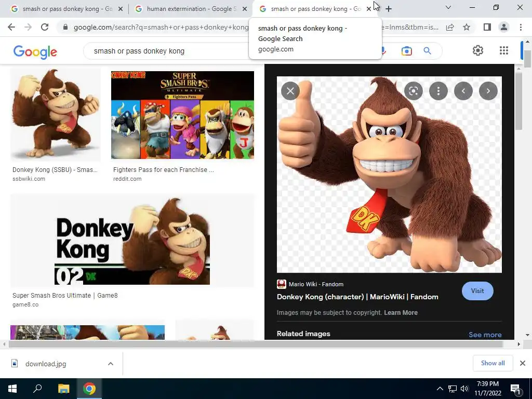Click the Chrome taskbar icon
This screenshot has height=399, width=532.
tap(89, 389)
